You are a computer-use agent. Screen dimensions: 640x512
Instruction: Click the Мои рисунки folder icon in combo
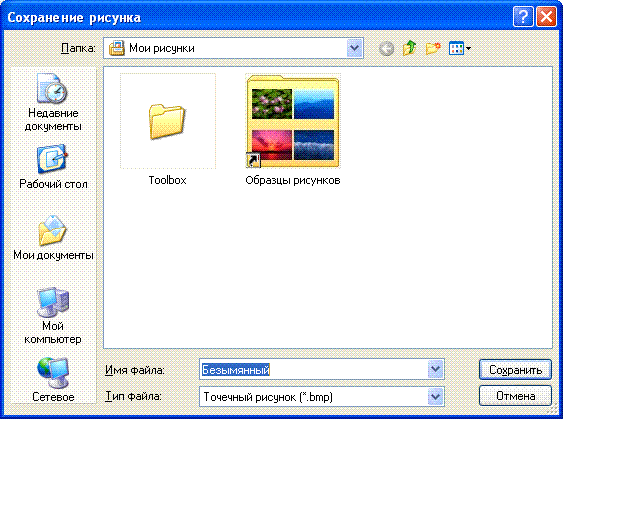point(116,48)
